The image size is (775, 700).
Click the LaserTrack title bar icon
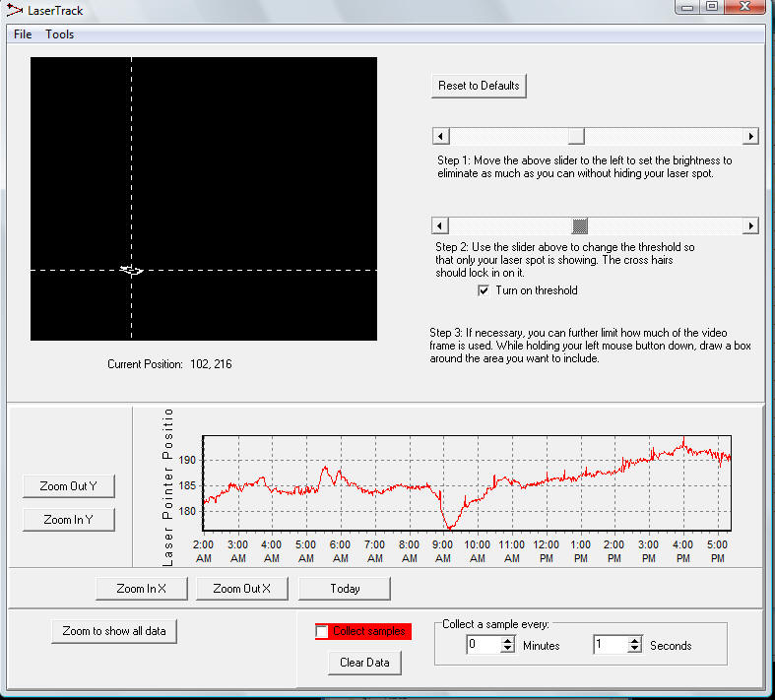[x=15, y=10]
